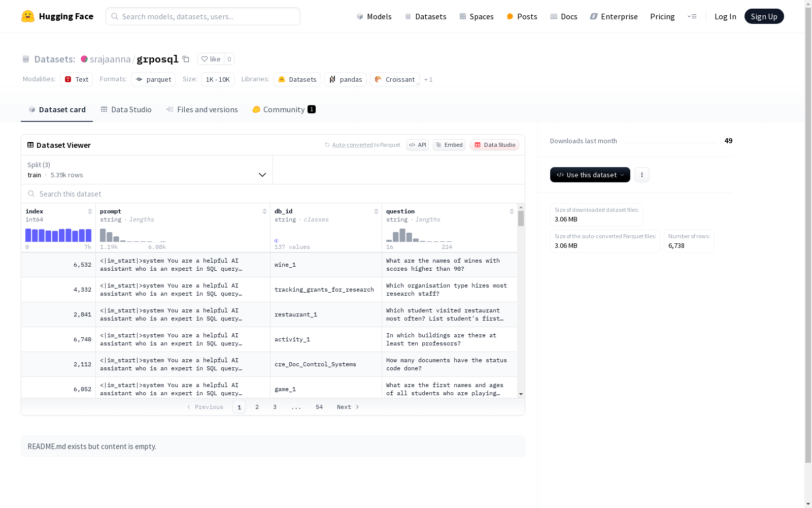
Task: Open the API button in viewer
Action: pyautogui.click(x=418, y=145)
